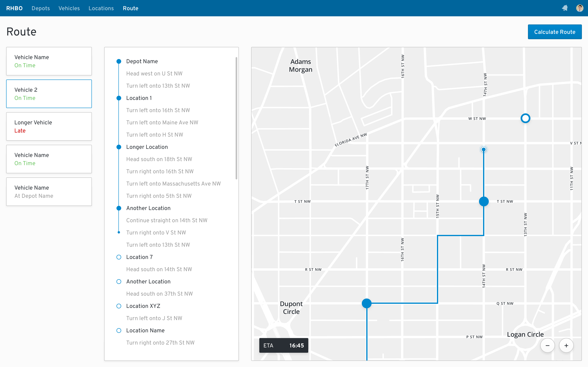Expand the Location Name directions entry
The image size is (588, 367).
click(x=146, y=331)
